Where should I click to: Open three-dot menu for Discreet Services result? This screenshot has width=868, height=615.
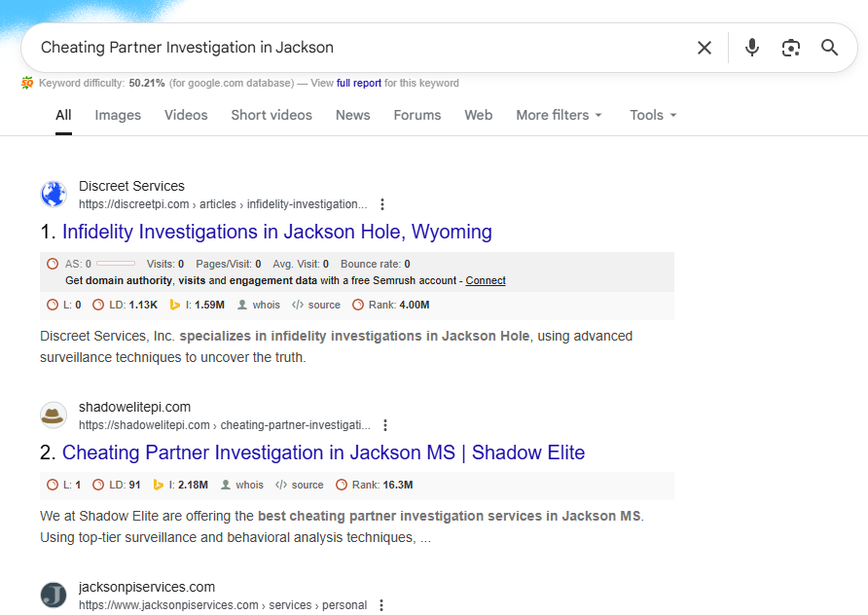382,204
